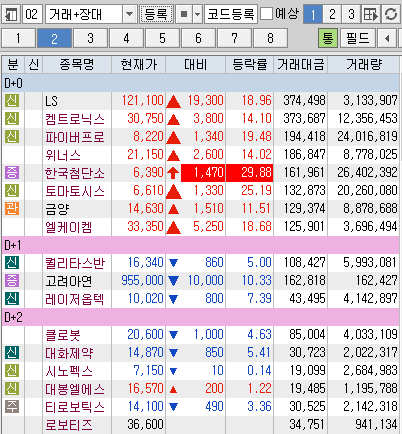
Task: Click the purple 증 badge in 한국첨단소 row
Action: (12, 173)
